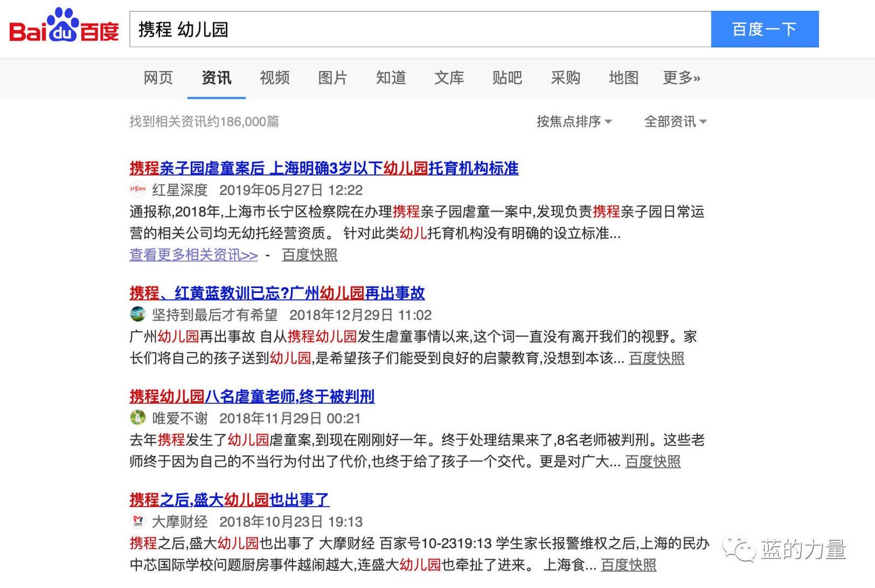Open 百度快照 for the 广州幼儿园 result

656,358
